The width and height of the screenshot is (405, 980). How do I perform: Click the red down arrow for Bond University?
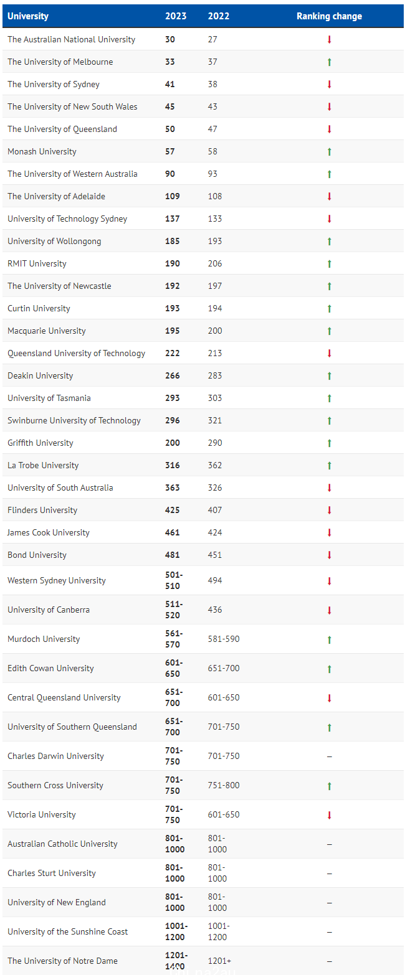pyautogui.click(x=330, y=555)
